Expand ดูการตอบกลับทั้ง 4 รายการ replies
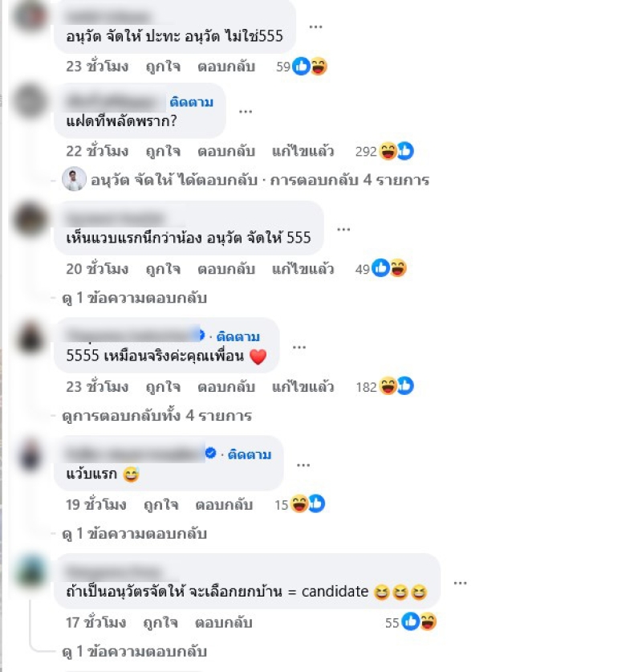Viewport: 642px width, 672px height. [156, 415]
